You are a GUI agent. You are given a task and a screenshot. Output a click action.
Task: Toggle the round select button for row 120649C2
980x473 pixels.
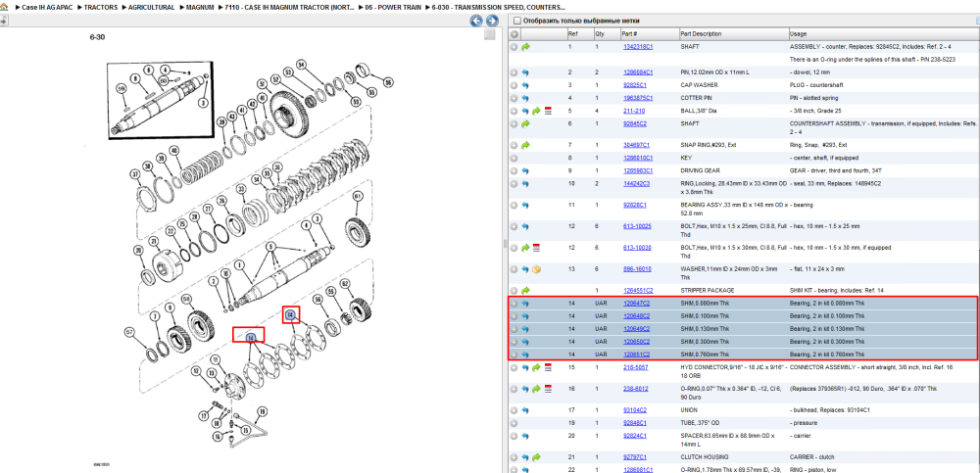(514, 329)
